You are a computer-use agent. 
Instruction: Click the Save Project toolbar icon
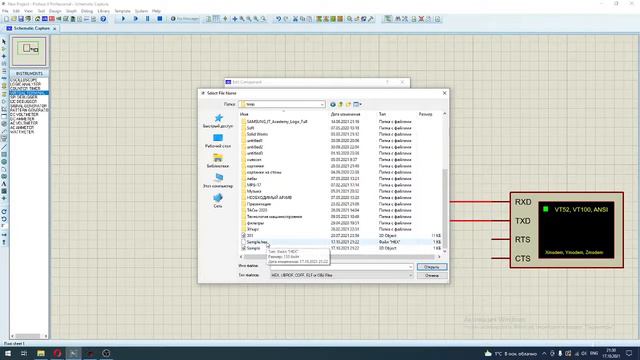tap(21, 19)
